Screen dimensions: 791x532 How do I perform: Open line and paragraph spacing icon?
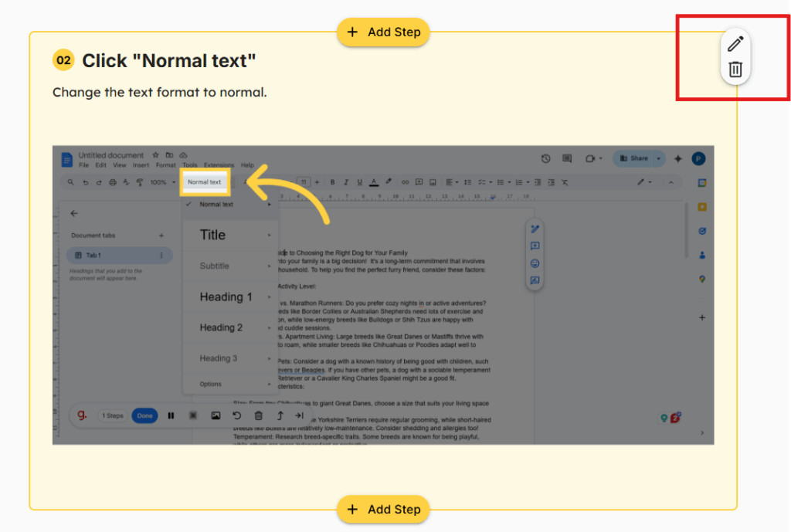click(x=467, y=182)
